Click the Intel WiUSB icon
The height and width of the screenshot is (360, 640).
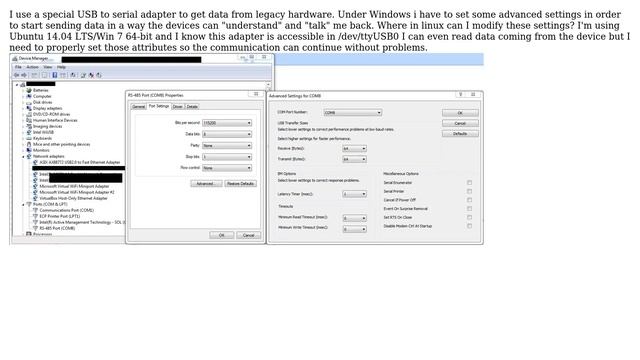click(29, 132)
